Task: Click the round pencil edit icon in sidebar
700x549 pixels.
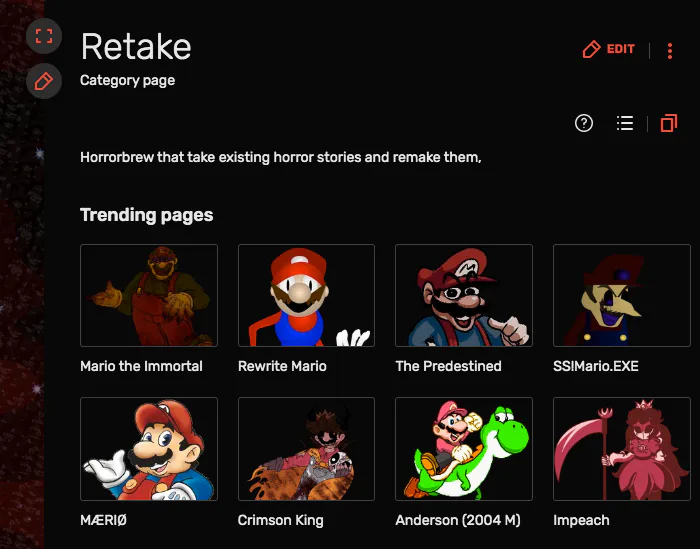Action: point(44,81)
